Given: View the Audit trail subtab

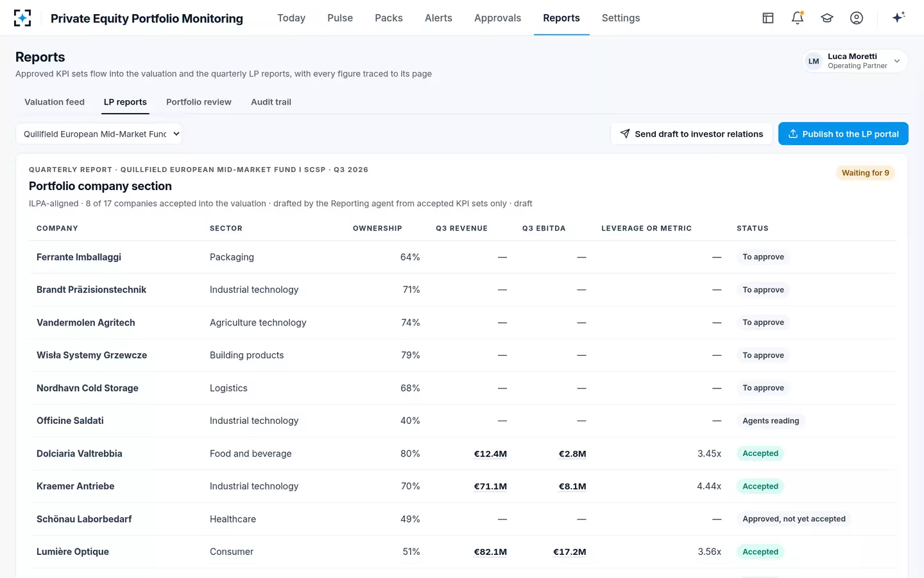Looking at the screenshot, I should click(271, 102).
